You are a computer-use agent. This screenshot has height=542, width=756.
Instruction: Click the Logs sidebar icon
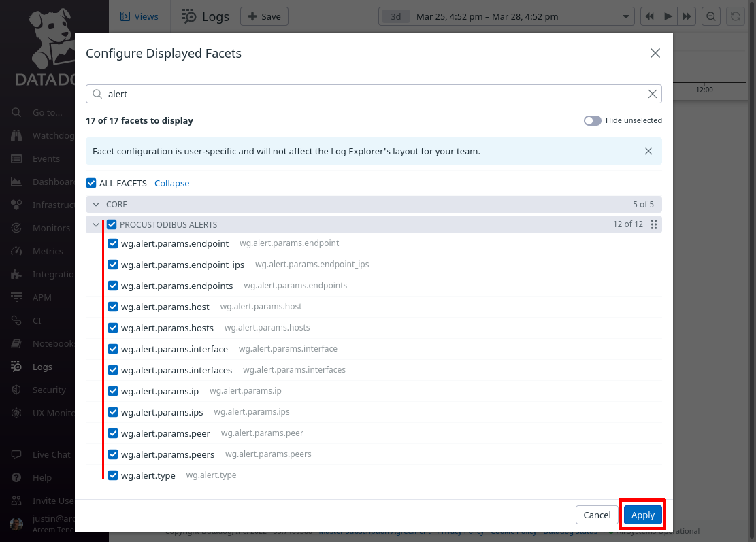(16, 367)
